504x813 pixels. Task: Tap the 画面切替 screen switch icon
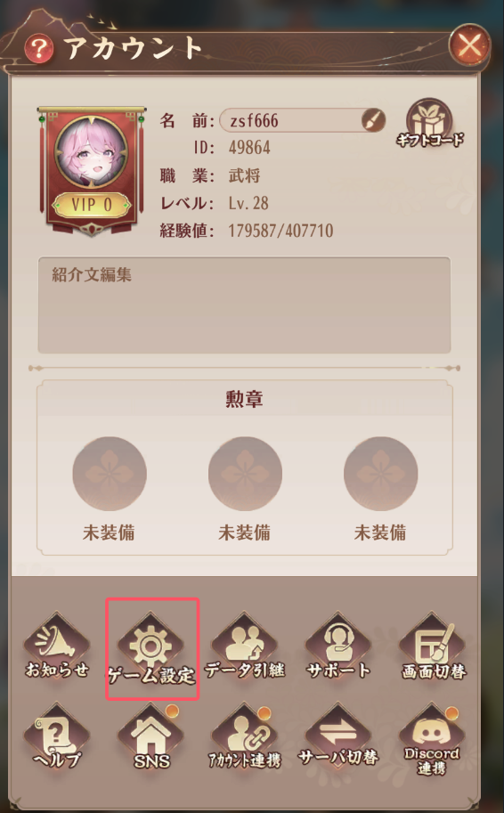433,646
